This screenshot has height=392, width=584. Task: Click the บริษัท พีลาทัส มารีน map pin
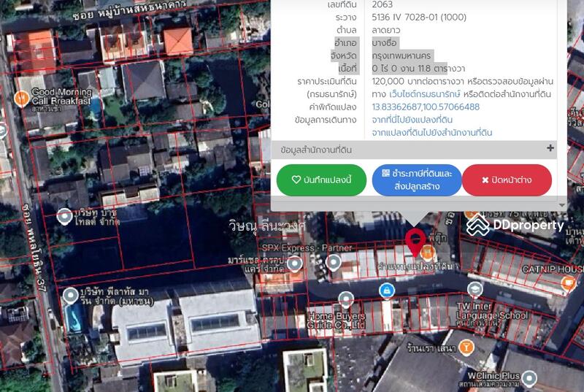click(70, 296)
